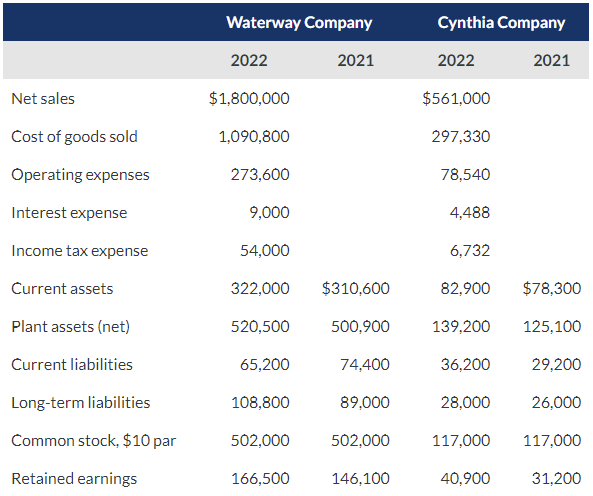Select income tax expense 6,732
Viewport: 593px width, 496px height.
click(470, 251)
